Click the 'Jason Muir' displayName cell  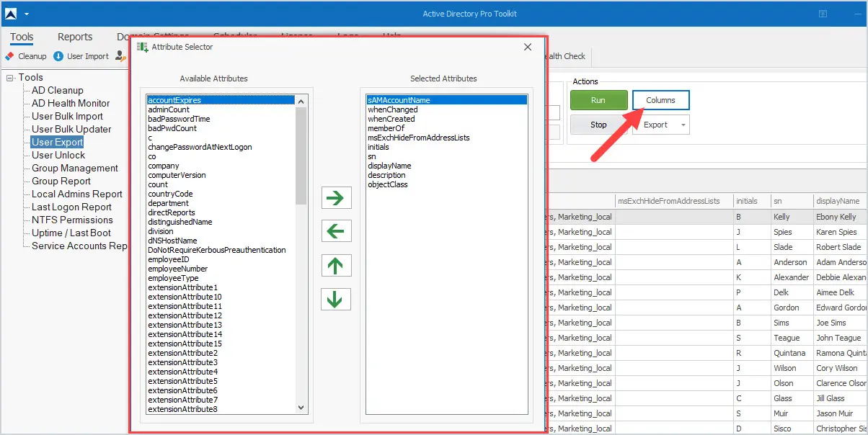tap(840, 413)
